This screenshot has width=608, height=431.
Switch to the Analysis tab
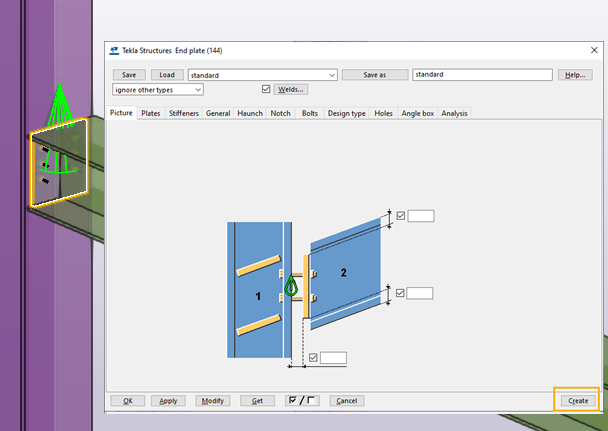454,113
